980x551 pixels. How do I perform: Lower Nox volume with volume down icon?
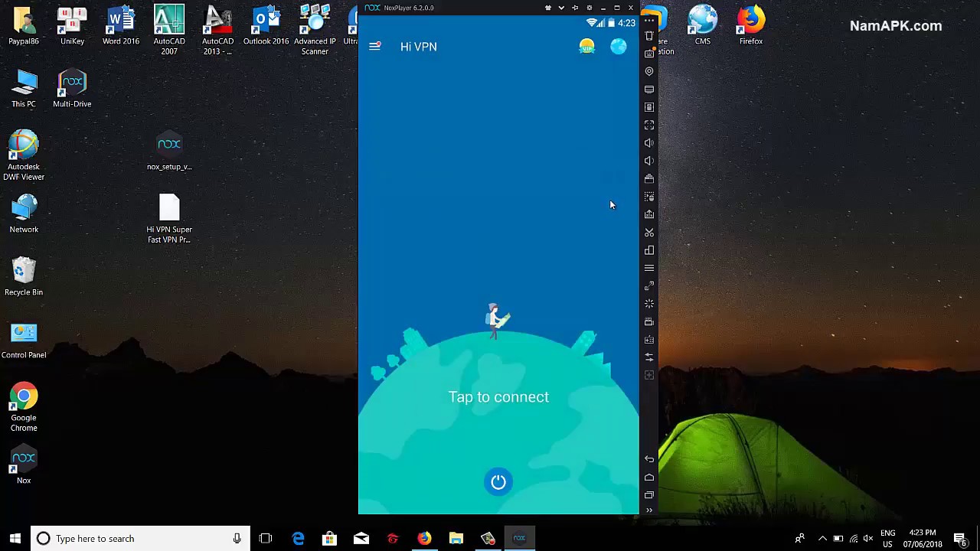pyautogui.click(x=649, y=161)
